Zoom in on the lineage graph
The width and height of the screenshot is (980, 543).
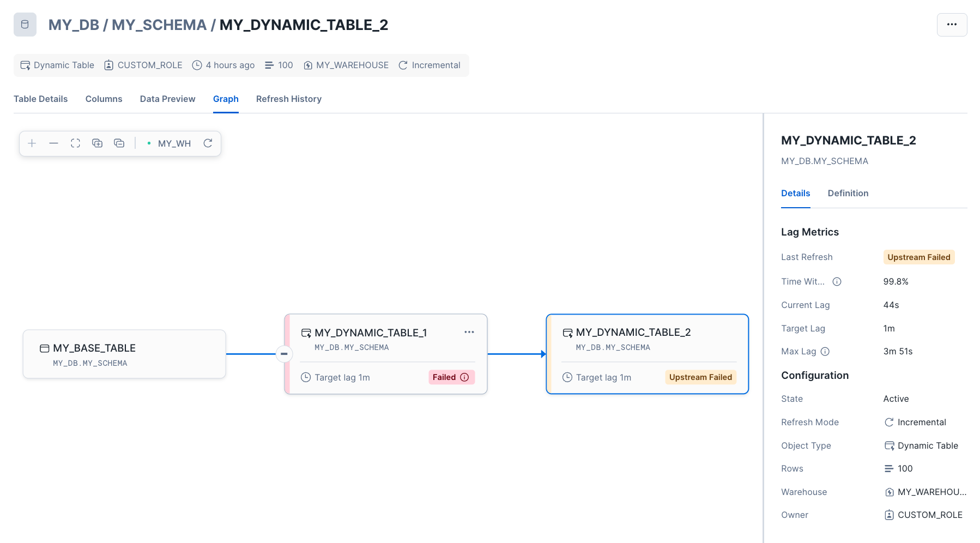pyautogui.click(x=32, y=143)
